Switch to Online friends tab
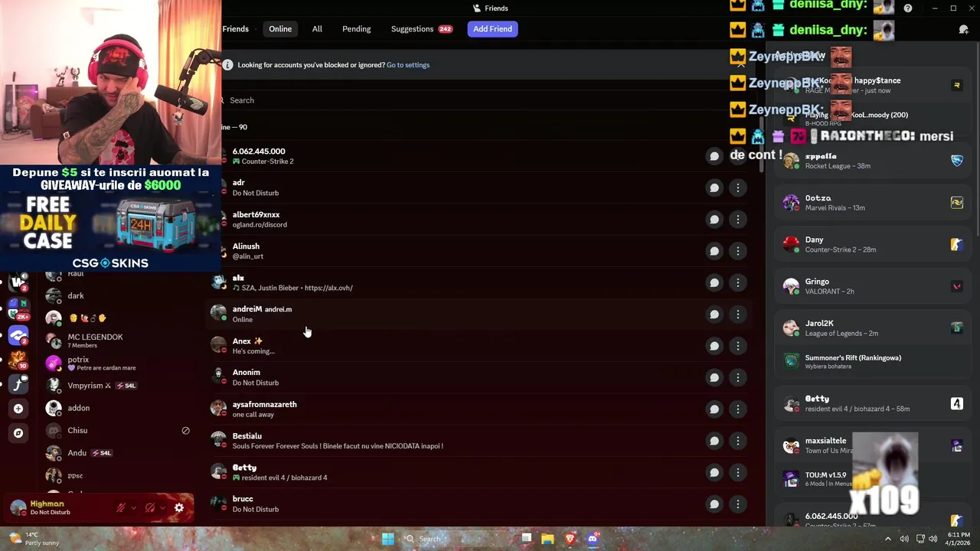 point(280,29)
